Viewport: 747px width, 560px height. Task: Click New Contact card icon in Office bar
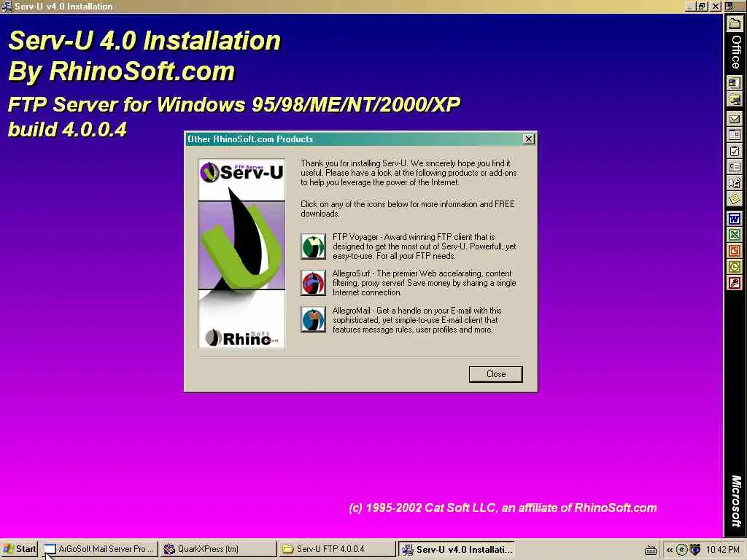[x=734, y=167]
